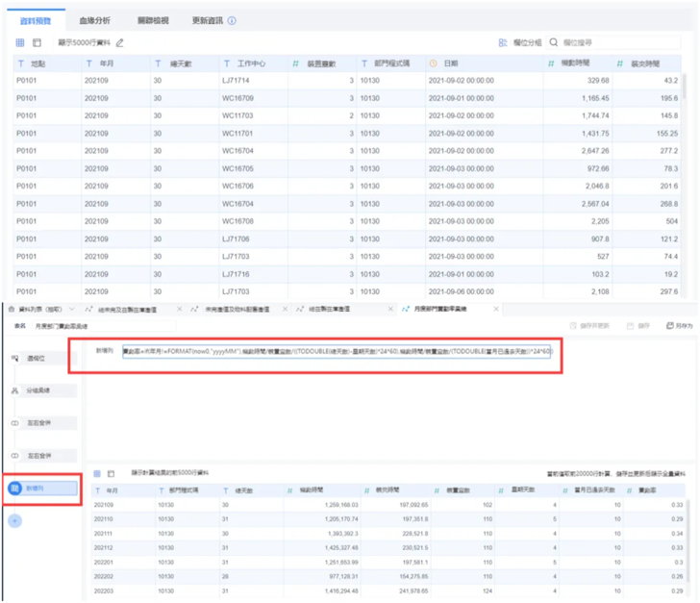Click the pencil icon next to 顯示5000行資料
700x603 pixels.
tap(120, 43)
